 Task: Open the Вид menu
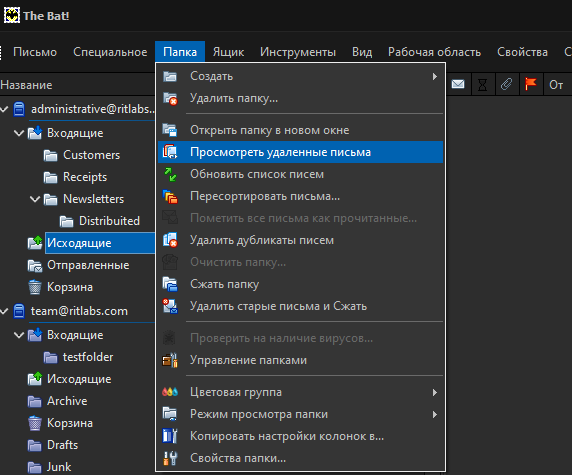click(x=362, y=52)
